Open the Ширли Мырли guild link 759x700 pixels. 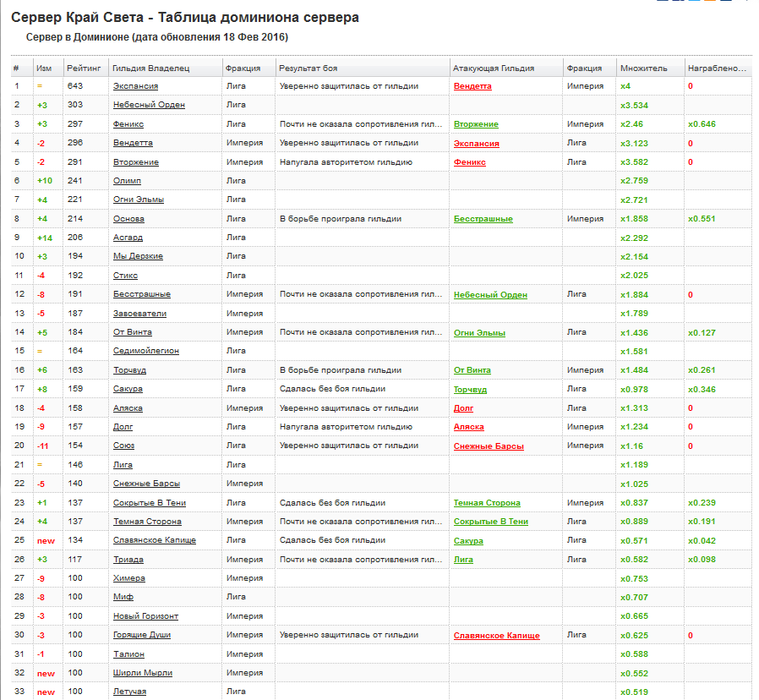click(142, 673)
